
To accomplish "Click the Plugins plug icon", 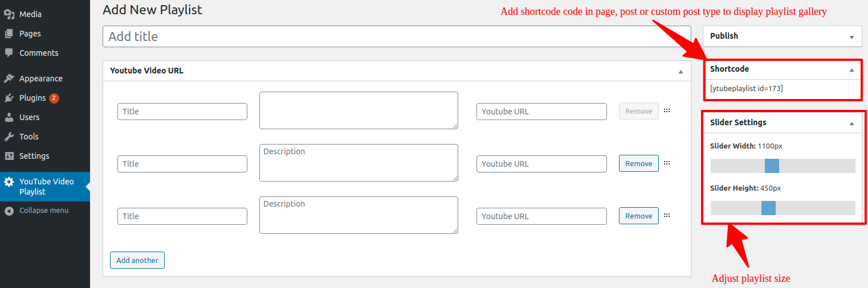I will 9,98.
